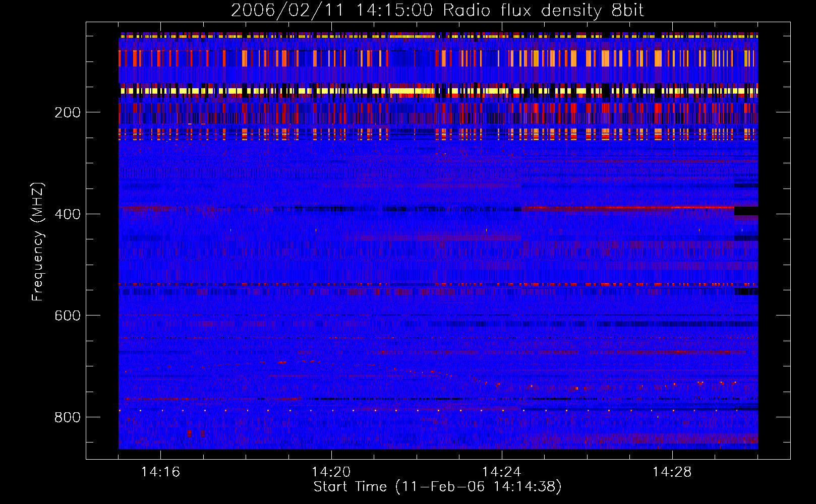This screenshot has height=504, width=816.
Task: Click the 600 frequency tick label
Action: [x=68, y=316]
